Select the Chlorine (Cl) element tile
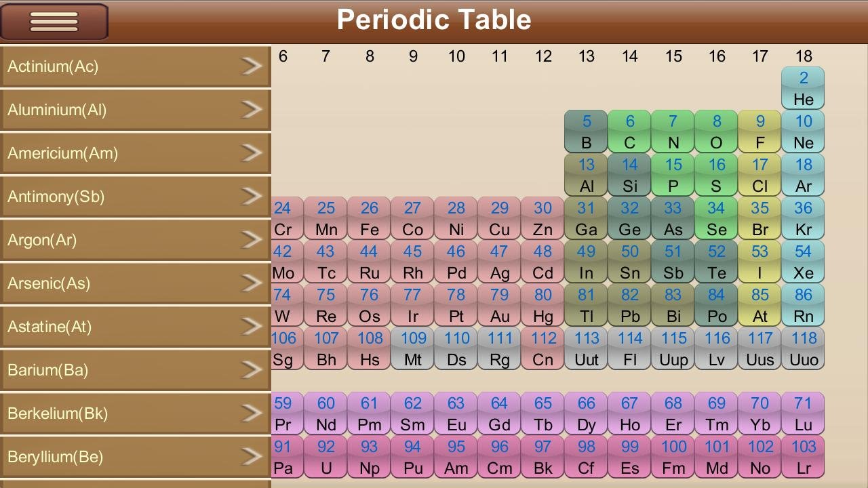Viewport: 868px width, 488px height. (759, 175)
